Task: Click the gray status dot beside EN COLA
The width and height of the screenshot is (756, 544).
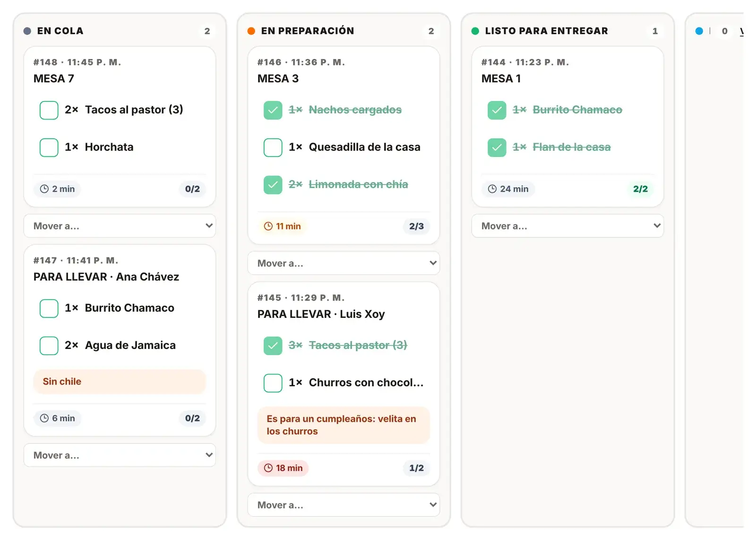Action: (27, 31)
